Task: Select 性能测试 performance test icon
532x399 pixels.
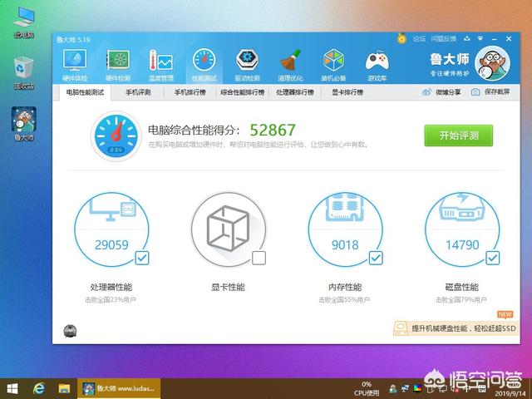Action: point(204,65)
